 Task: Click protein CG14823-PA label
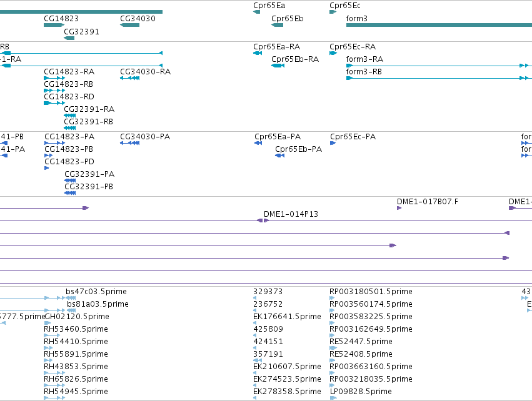click(69, 137)
